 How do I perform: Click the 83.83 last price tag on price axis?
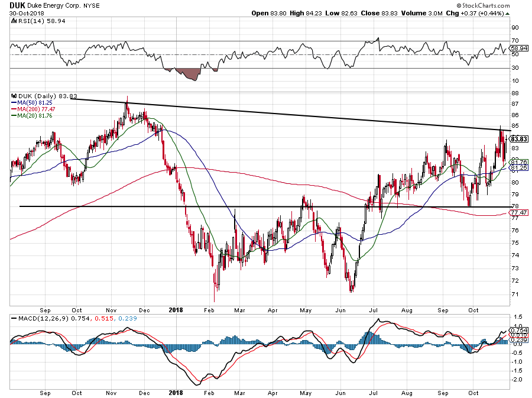(519, 139)
